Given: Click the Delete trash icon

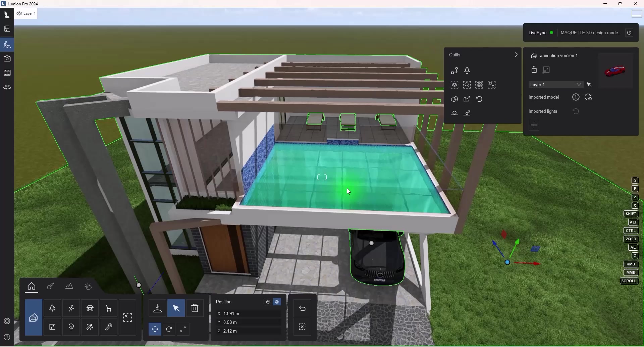Looking at the screenshot, I should click(195, 308).
